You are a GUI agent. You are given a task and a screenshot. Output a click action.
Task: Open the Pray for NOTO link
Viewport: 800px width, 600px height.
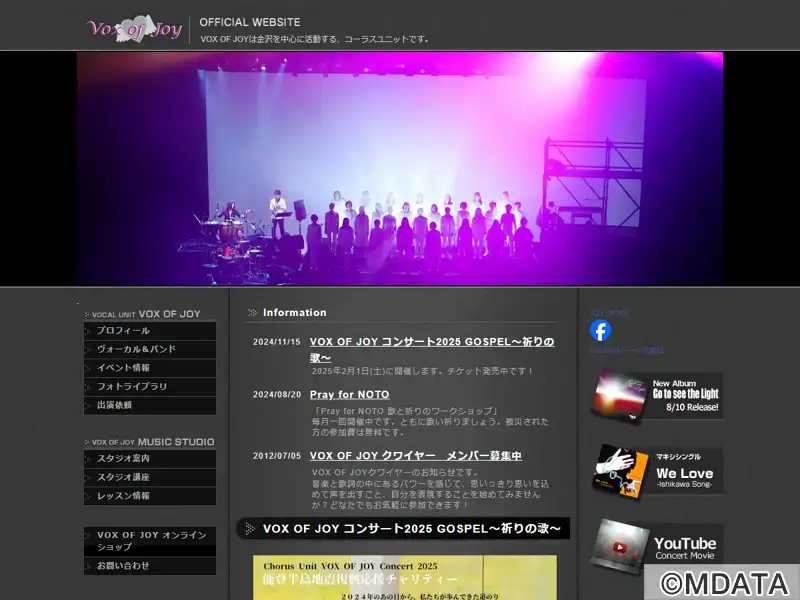point(349,394)
